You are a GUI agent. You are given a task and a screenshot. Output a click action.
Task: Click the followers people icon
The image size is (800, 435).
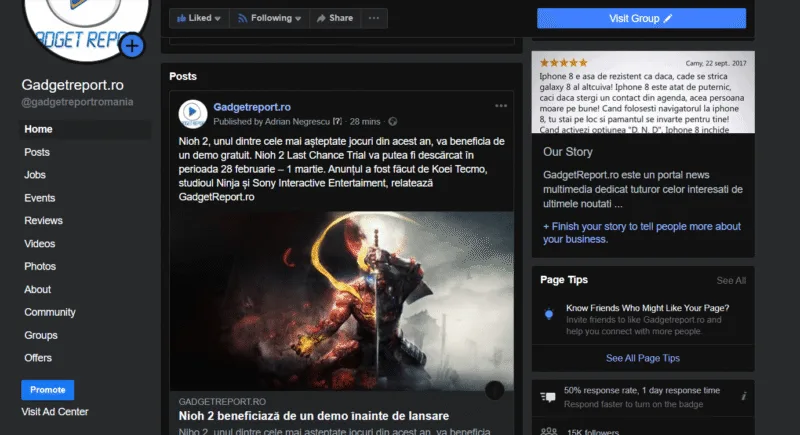tap(548, 431)
